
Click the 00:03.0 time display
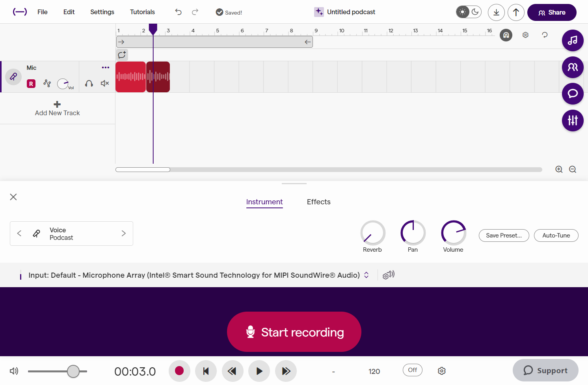[135, 371]
